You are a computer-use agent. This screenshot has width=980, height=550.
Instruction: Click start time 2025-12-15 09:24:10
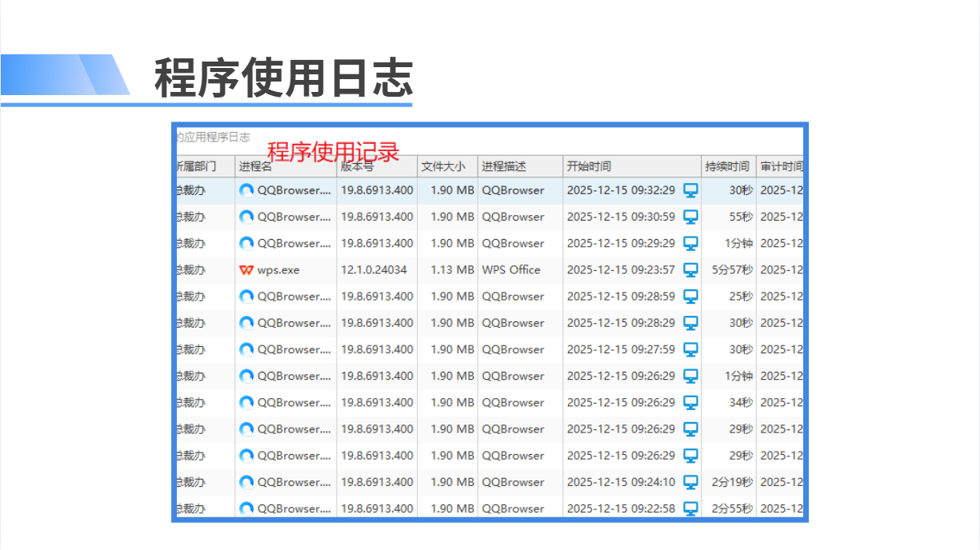(621, 482)
